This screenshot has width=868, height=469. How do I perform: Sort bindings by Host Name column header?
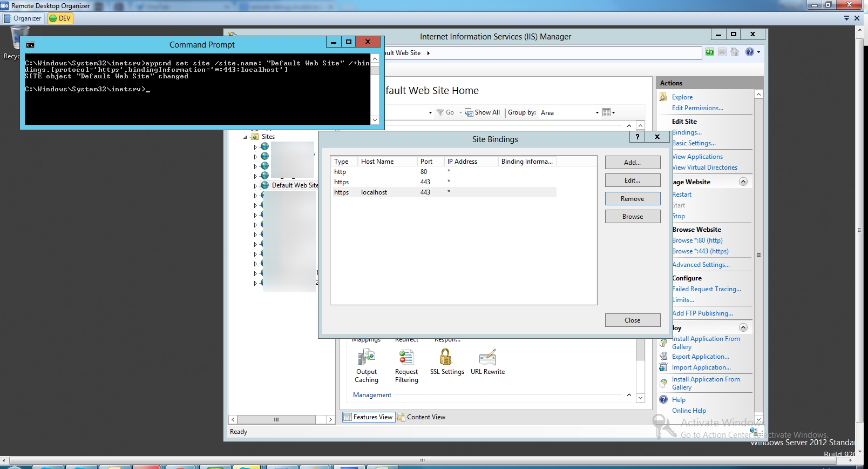point(387,162)
